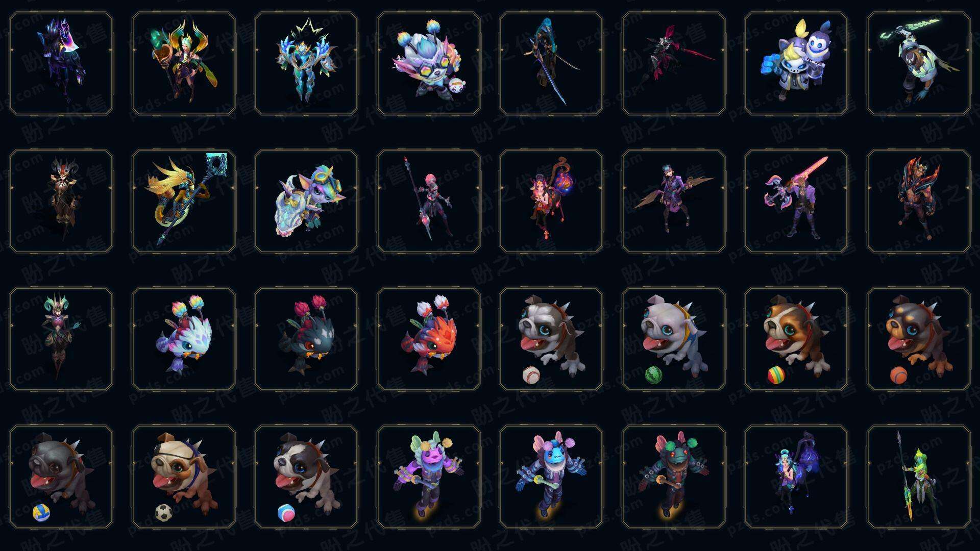980x551 pixels.
Task: Open the gray bulldog with volleyball
Action: [61, 477]
